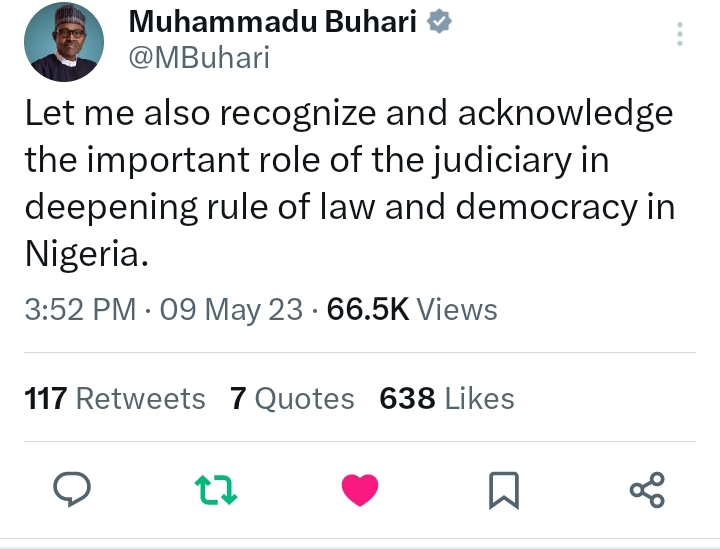720x549 pixels.
Task: Open the share icon options
Action: 646,489
